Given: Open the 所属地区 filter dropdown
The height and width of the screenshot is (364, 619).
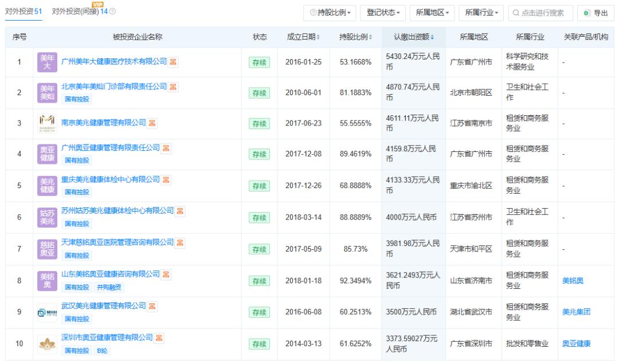Looking at the screenshot, I should click(432, 13).
